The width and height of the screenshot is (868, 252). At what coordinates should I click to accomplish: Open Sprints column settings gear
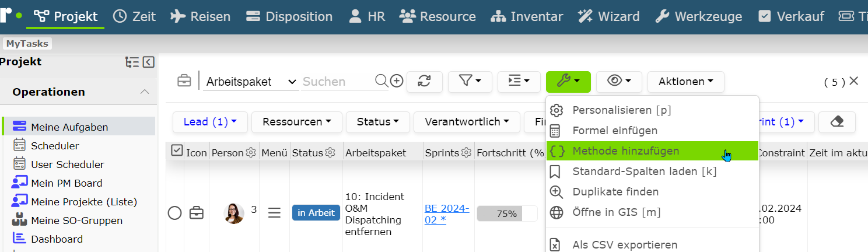pyautogui.click(x=466, y=152)
